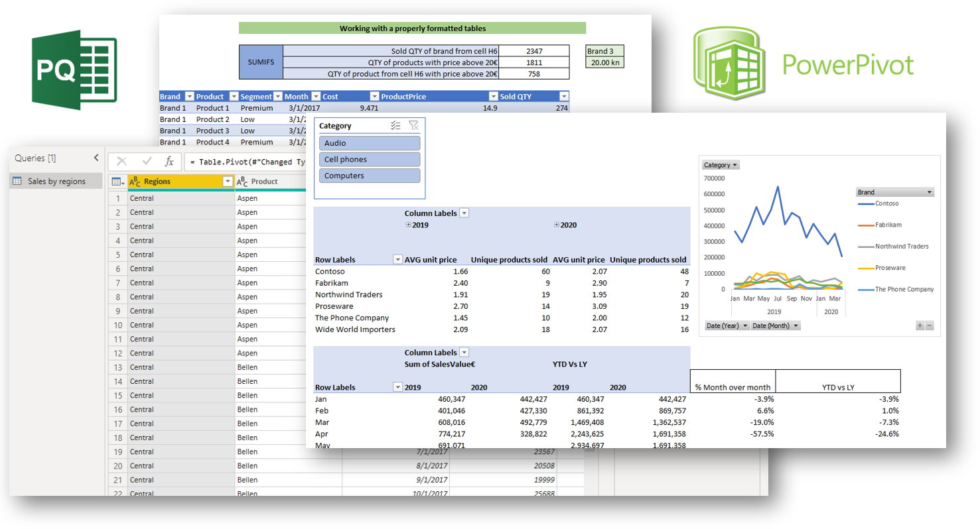
Task: Confirm formula with the checkmark icon
Action: tap(146, 161)
